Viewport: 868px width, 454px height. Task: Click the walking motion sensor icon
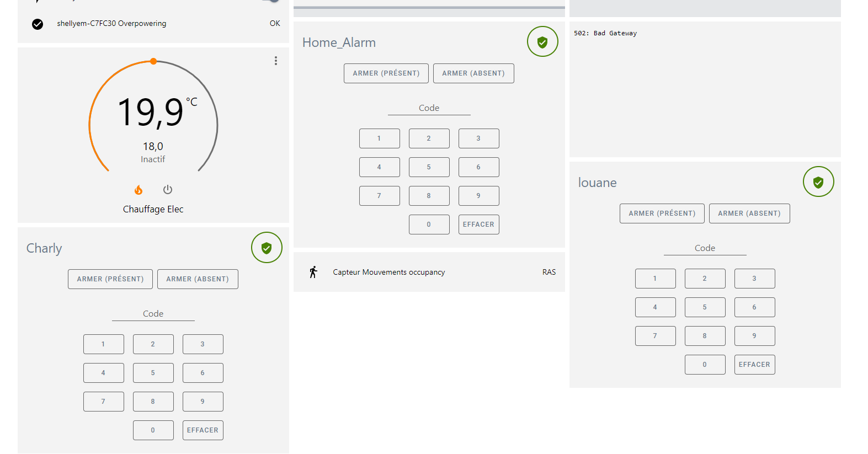pyautogui.click(x=313, y=272)
